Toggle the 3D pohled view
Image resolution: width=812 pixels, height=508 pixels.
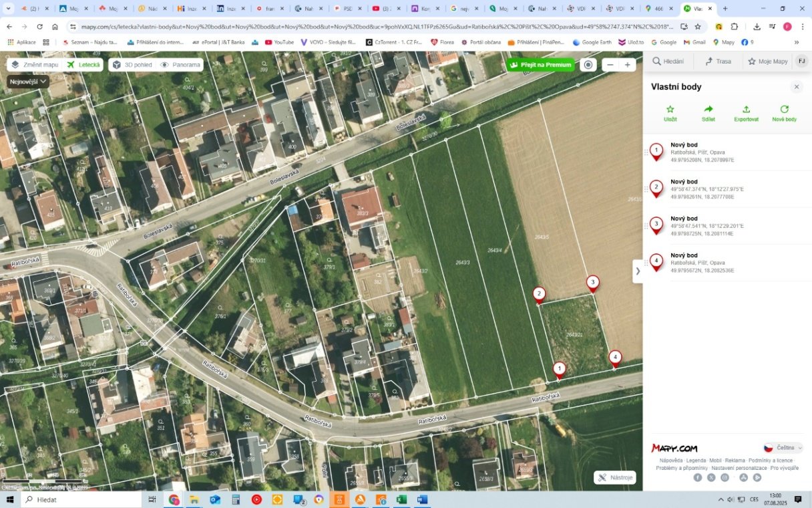pos(132,65)
